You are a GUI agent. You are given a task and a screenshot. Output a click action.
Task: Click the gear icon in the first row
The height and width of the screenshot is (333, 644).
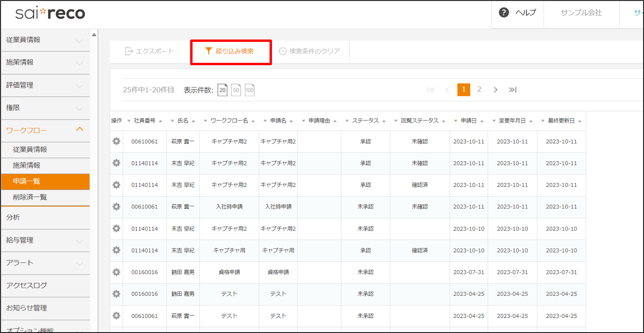tap(116, 141)
